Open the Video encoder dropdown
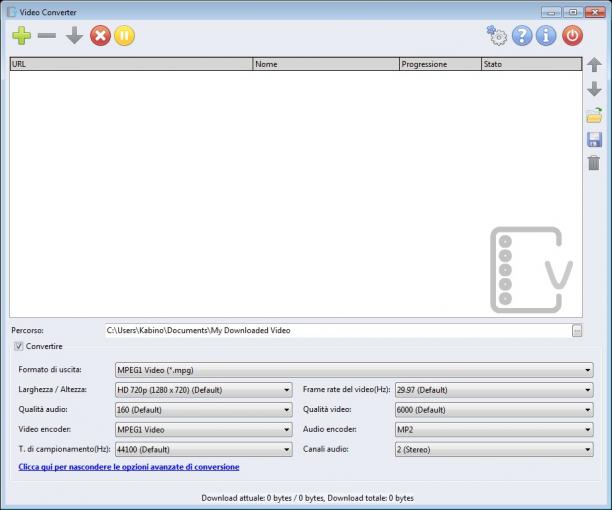The image size is (612, 510). coord(203,430)
